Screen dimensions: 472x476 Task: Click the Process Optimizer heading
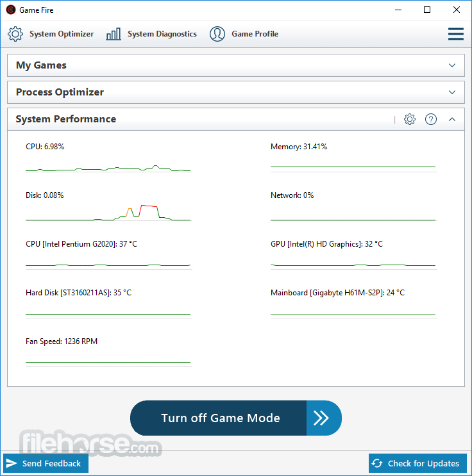[60, 92]
